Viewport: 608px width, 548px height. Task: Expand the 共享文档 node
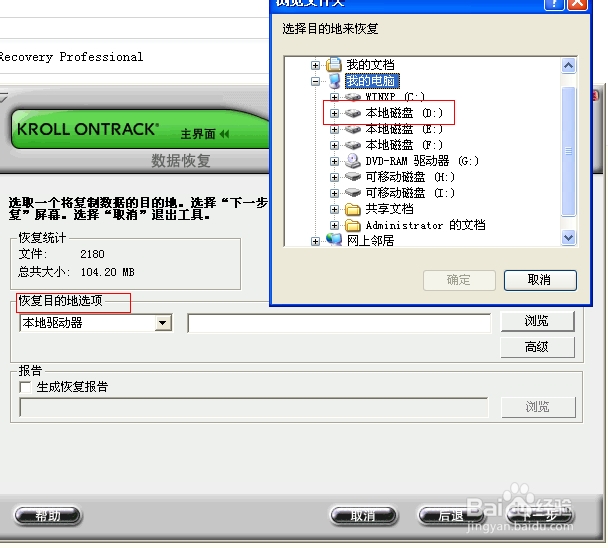point(334,209)
